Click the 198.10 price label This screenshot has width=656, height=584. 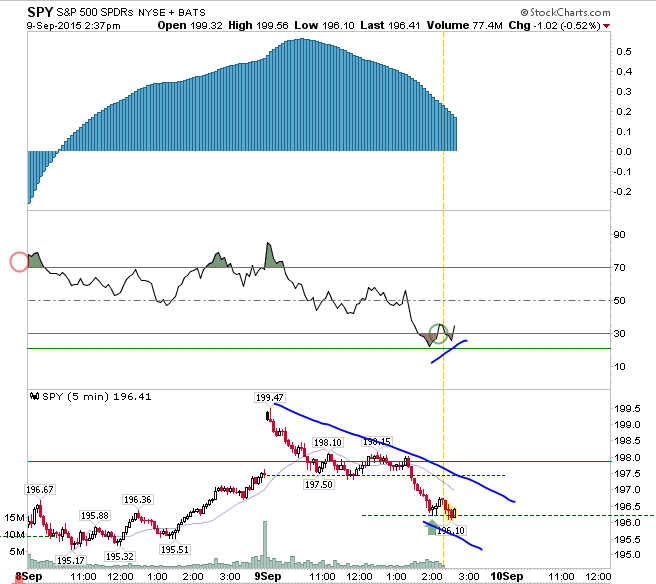(x=328, y=443)
